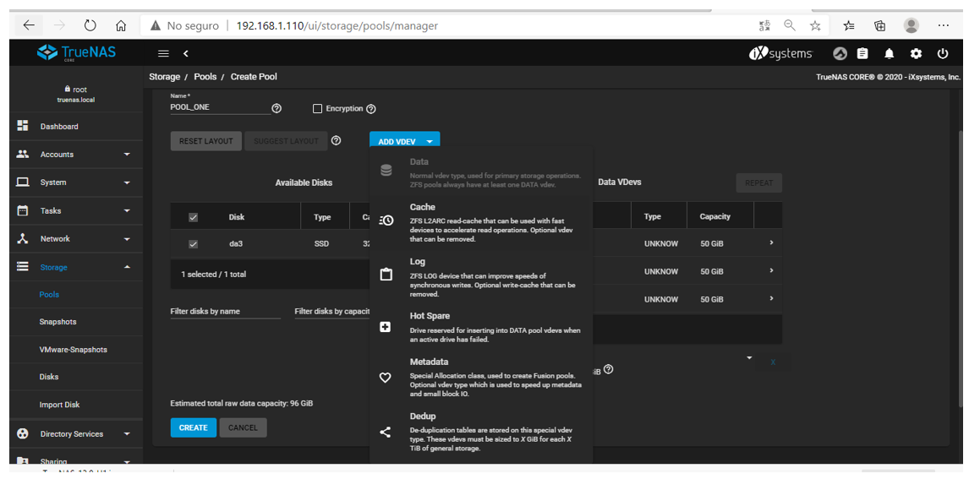The height and width of the screenshot is (479, 980).
Task: Open help icon next to Suggest Layout
Action: pyautogui.click(x=336, y=140)
